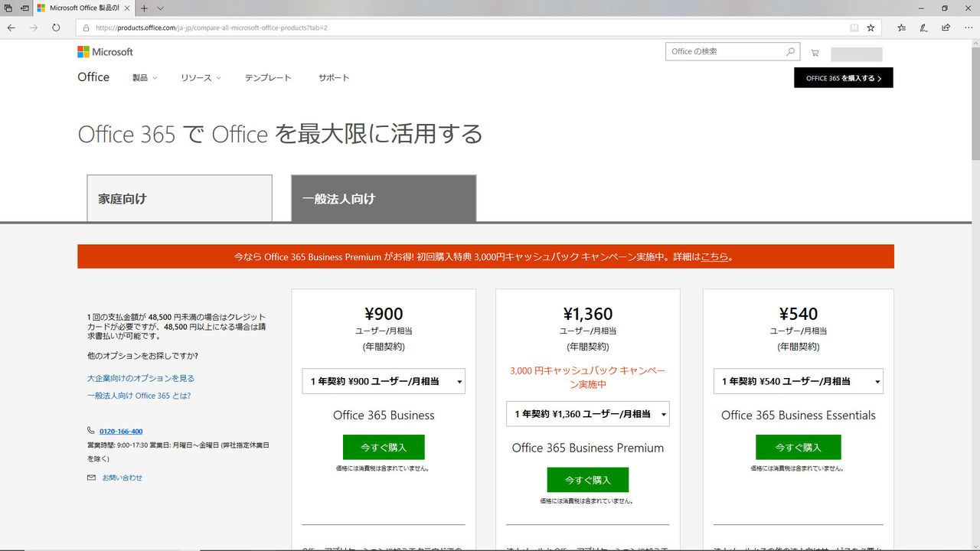Open the tab list chevron next to new tab
This screenshot has height=551, width=980.
(160, 8)
